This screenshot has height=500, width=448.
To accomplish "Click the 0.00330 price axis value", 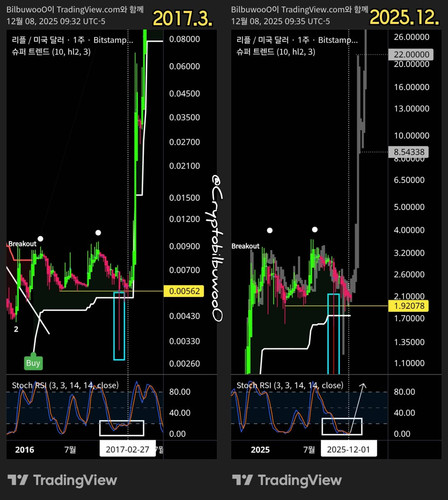I will pyautogui.click(x=184, y=341).
